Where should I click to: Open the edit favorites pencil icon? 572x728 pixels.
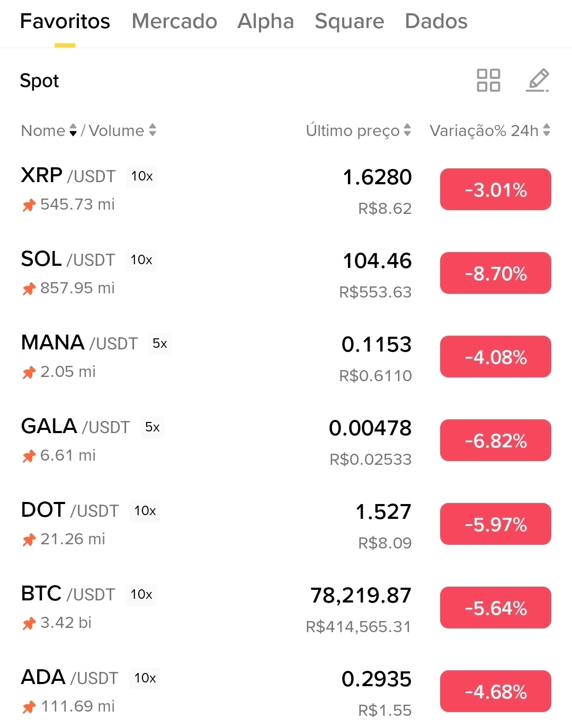(x=538, y=80)
